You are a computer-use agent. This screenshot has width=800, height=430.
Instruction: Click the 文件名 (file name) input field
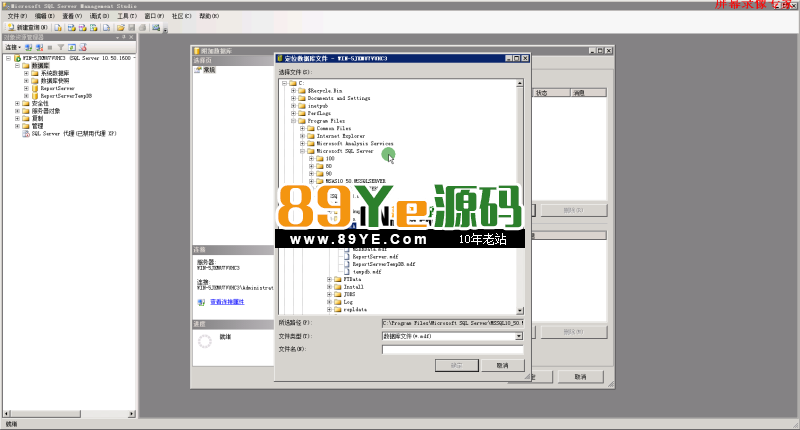(x=453, y=349)
